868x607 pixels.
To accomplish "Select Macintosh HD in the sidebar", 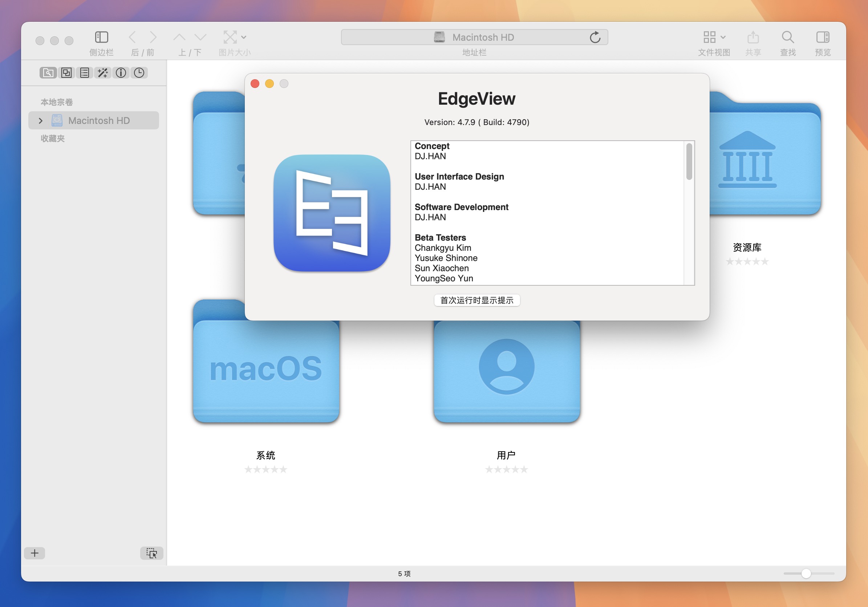I will (x=94, y=120).
